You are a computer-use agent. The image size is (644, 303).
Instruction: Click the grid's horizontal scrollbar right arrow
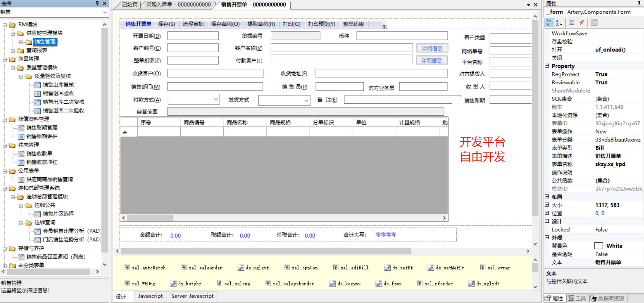[x=444, y=218]
